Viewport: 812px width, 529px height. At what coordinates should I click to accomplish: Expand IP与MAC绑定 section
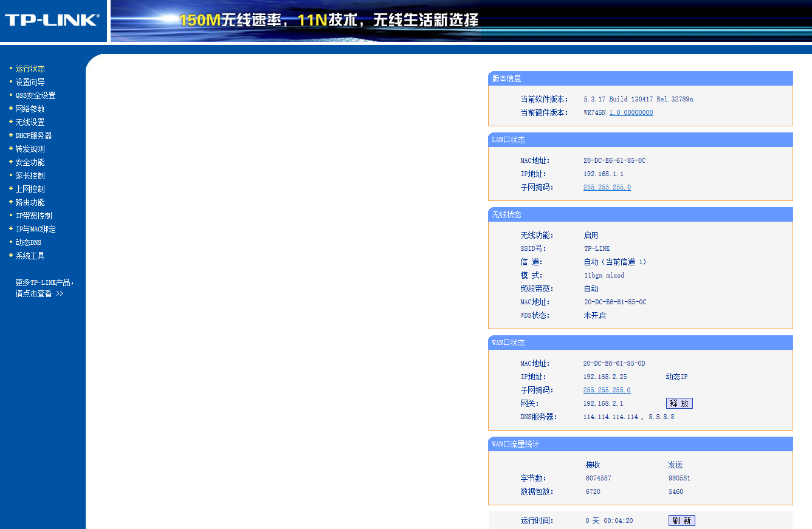click(x=36, y=229)
